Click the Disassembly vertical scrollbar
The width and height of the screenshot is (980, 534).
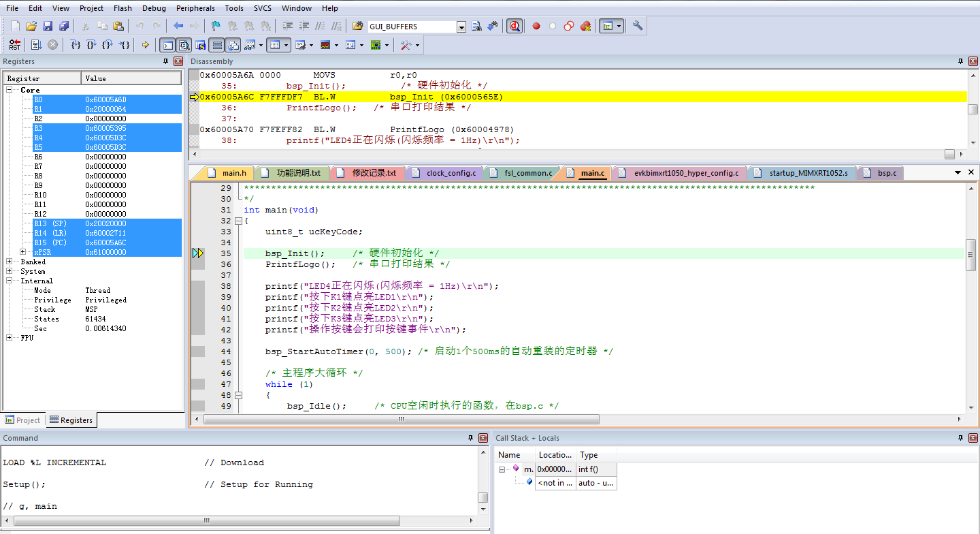(x=973, y=109)
